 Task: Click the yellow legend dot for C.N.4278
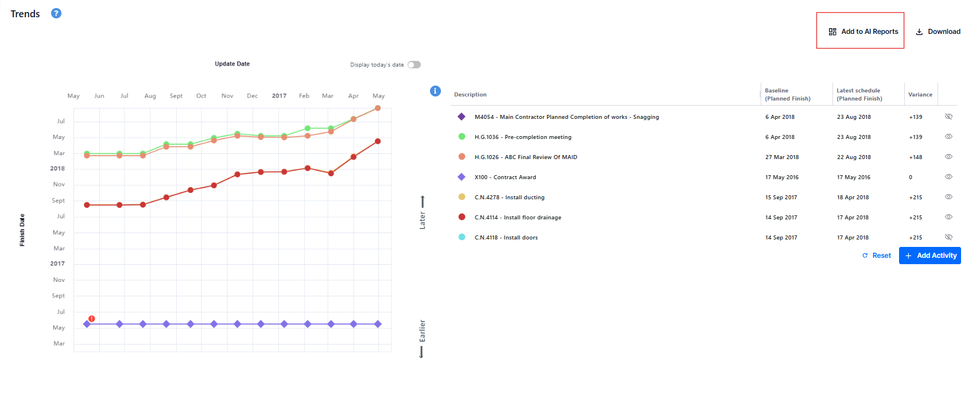coord(462,197)
